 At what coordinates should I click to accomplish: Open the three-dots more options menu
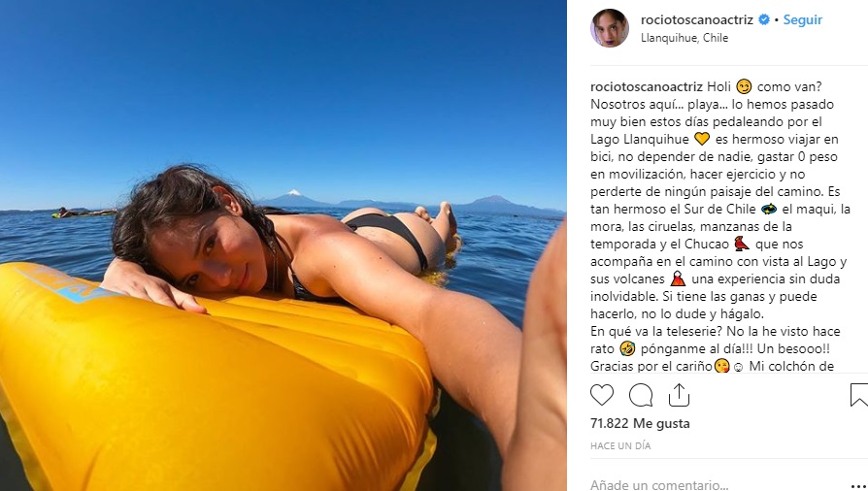pyautogui.click(x=858, y=487)
